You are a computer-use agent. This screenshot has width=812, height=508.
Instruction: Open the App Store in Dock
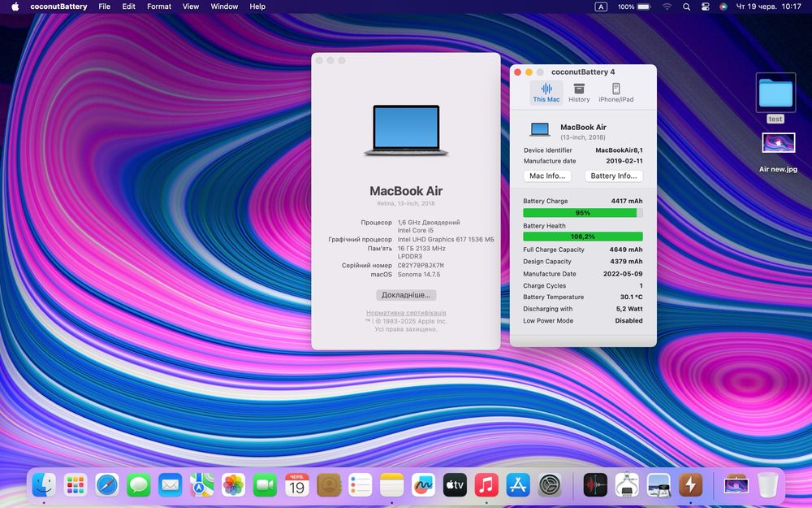(518, 486)
